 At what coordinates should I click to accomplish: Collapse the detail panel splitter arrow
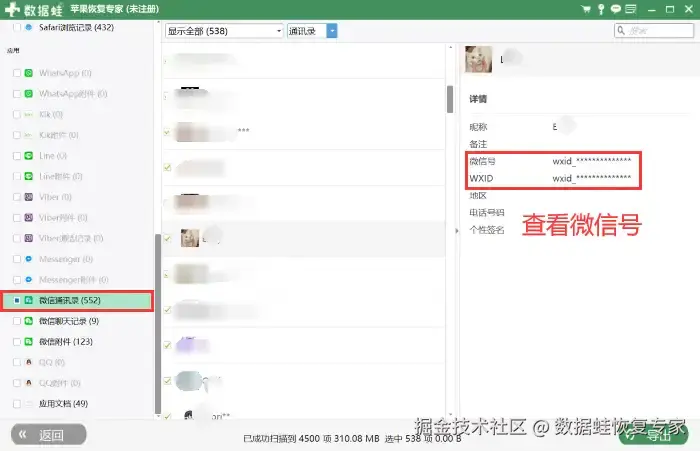click(456, 231)
